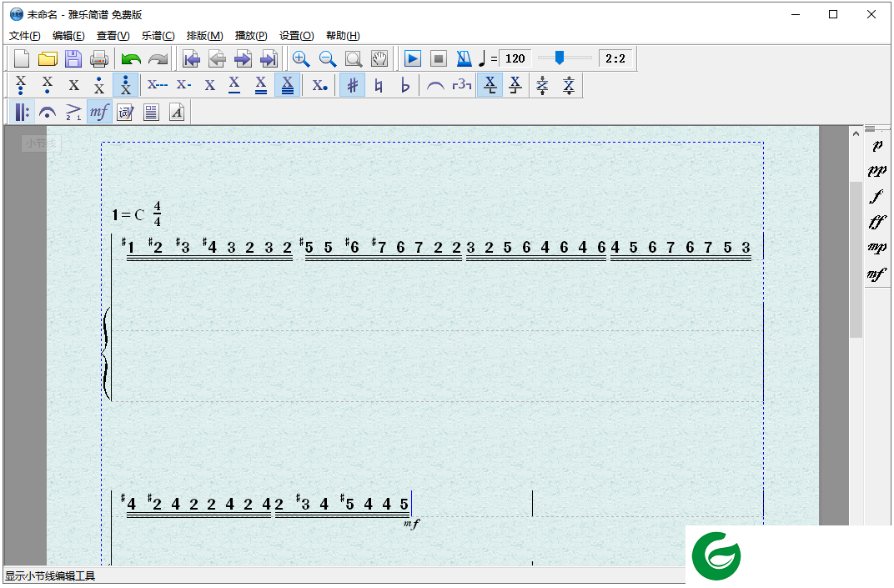
Task: Go to the next page
Action: [243, 58]
